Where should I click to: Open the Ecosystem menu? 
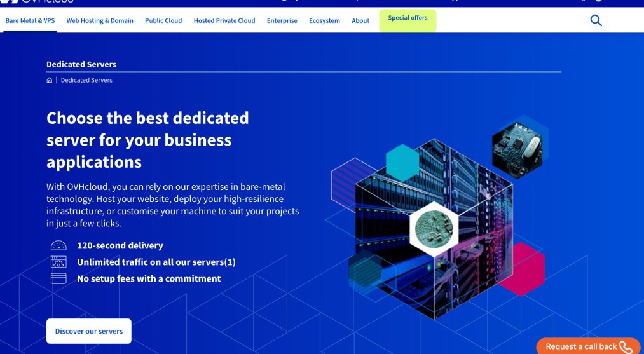(x=324, y=20)
